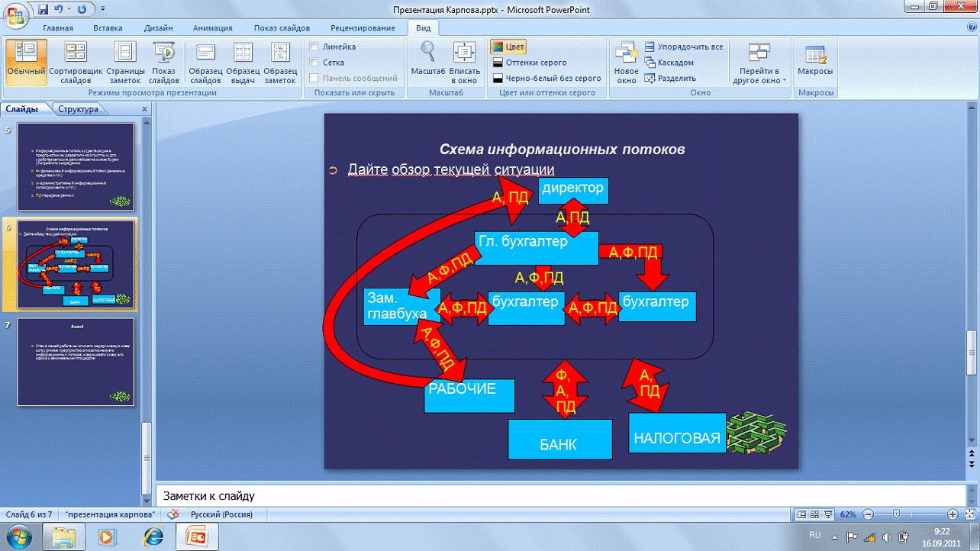Open Quick Access Toolbar customize arrow
980x551 pixels.
pyautogui.click(x=103, y=10)
